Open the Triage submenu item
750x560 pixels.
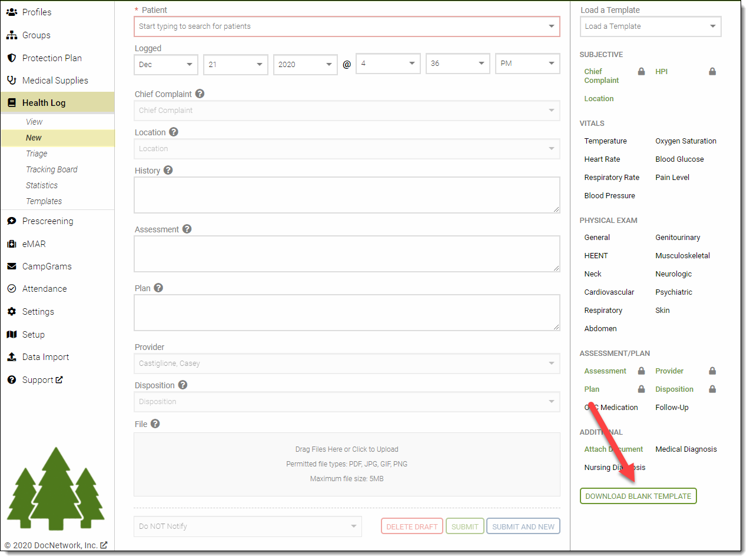pos(36,154)
